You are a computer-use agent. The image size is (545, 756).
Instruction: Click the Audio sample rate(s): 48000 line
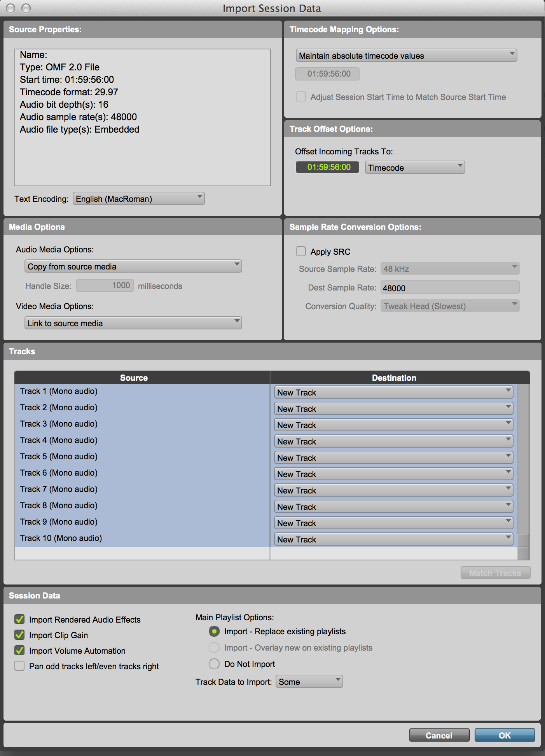click(x=78, y=117)
